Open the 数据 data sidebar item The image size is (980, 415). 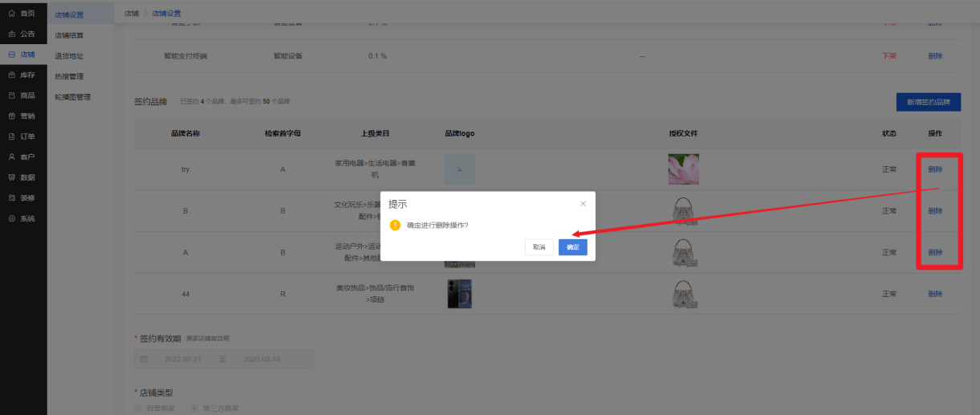coord(22,177)
